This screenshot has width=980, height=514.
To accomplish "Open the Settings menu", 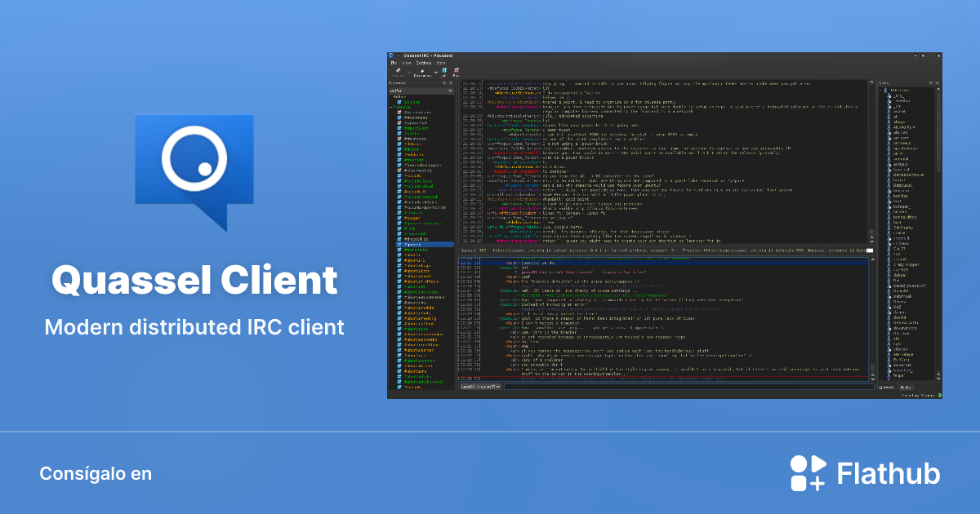I will tap(424, 63).
